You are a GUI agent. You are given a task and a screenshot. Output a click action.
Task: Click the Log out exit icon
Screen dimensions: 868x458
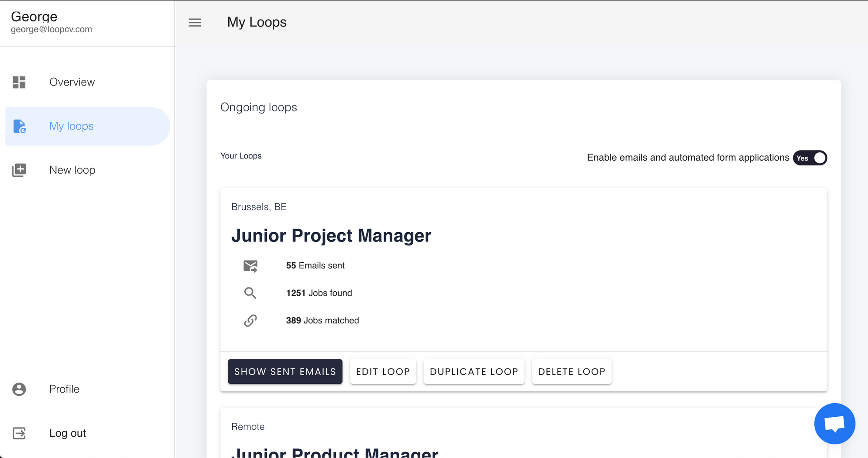pyautogui.click(x=19, y=433)
